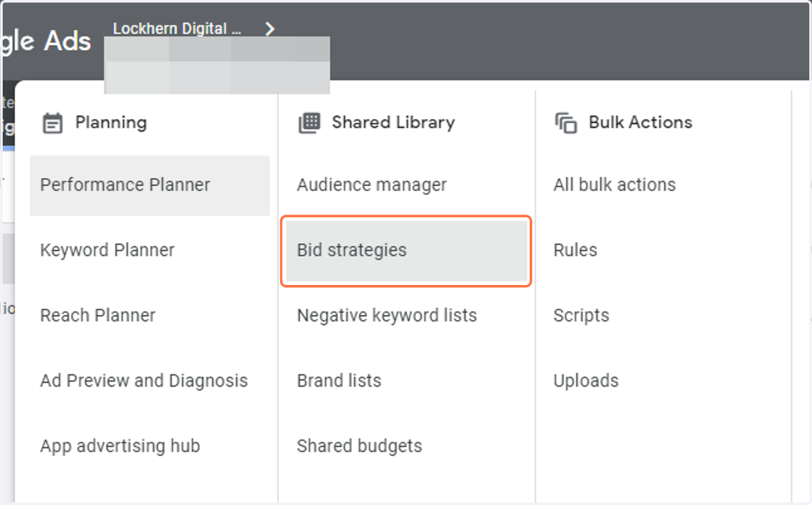Click the Planning section heading
This screenshot has height=505, width=812.
(x=111, y=123)
